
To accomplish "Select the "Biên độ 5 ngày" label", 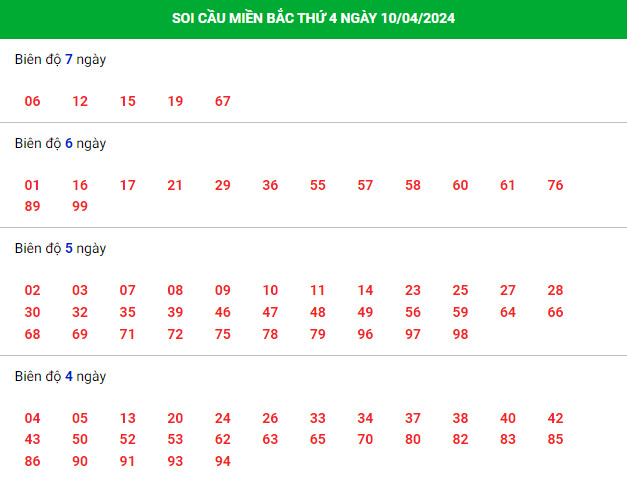I will tap(60, 248).
